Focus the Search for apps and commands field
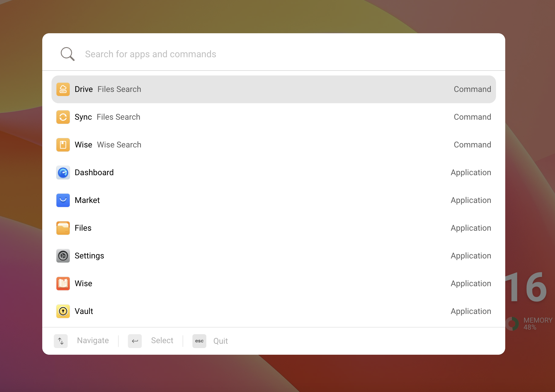555x392 pixels. (x=273, y=54)
